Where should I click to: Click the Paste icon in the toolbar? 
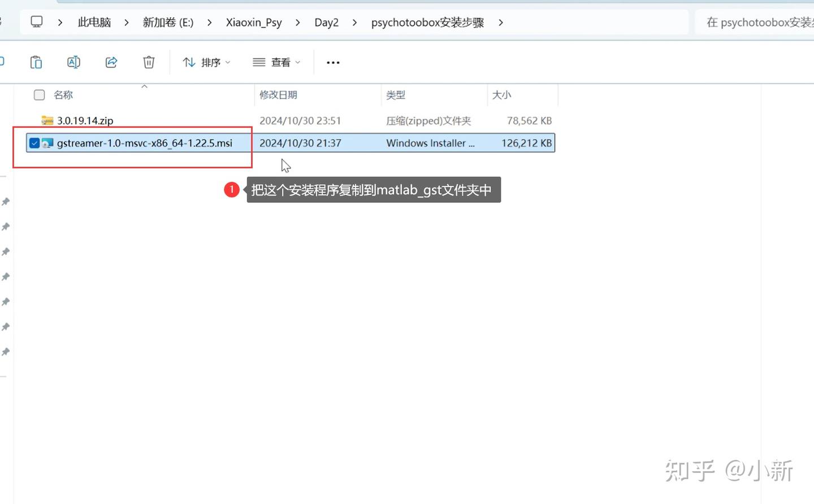point(36,62)
